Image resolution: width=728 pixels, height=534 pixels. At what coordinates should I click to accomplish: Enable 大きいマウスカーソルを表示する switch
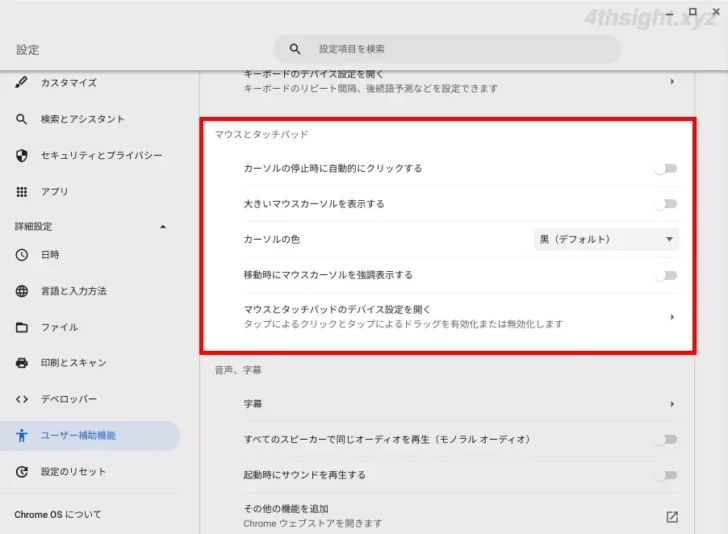click(x=666, y=204)
